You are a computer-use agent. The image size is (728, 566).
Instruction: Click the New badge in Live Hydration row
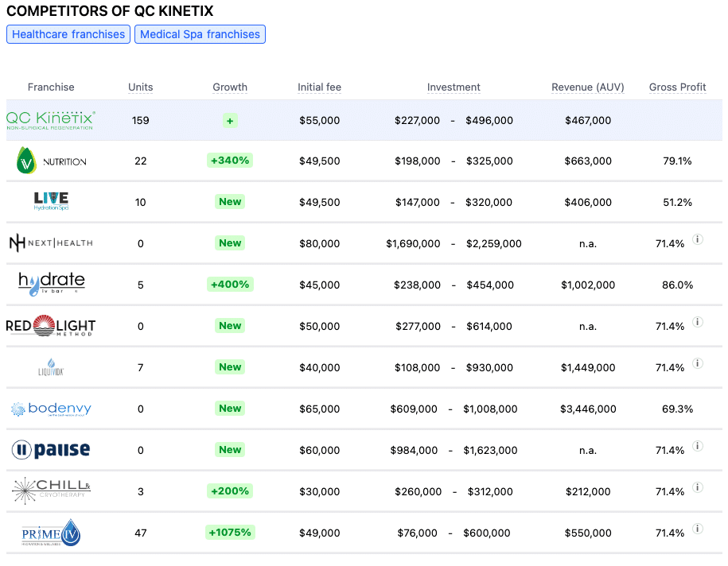click(x=230, y=202)
